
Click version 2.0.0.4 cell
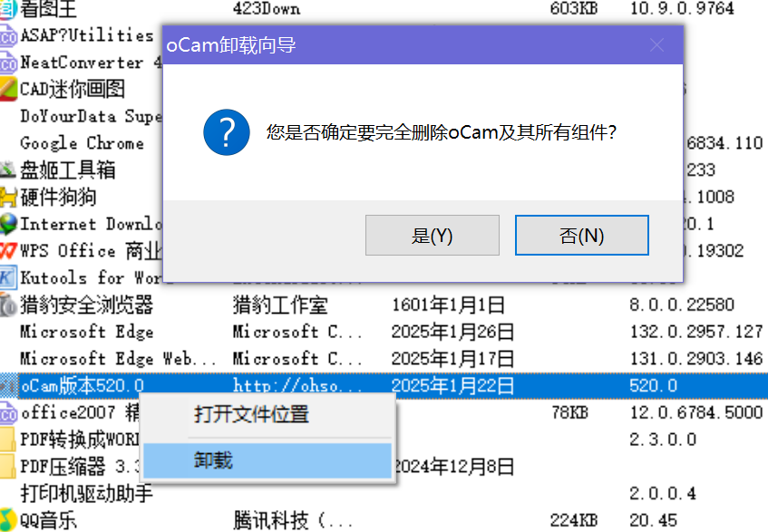tap(663, 493)
